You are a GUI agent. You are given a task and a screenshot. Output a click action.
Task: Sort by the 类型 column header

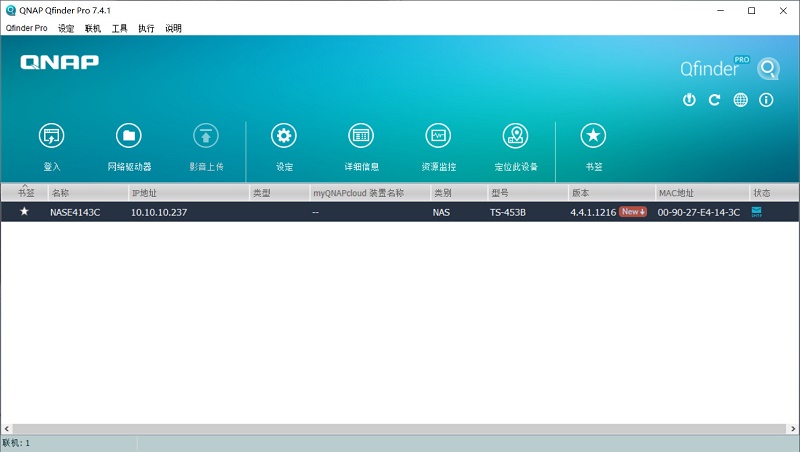(x=280, y=192)
